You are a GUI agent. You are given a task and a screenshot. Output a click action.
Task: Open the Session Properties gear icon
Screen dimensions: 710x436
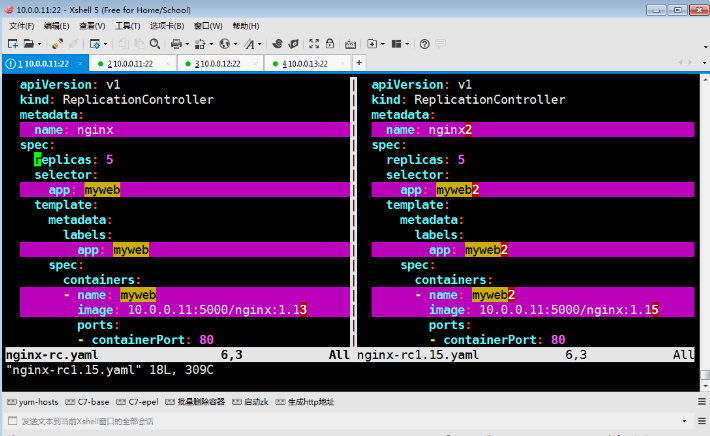point(95,44)
